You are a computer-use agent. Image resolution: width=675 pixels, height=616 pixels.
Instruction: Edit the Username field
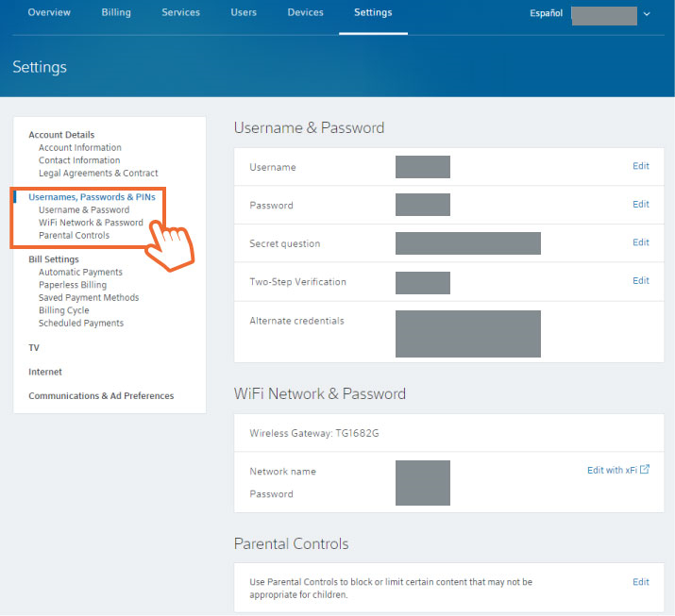pos(640,166)
